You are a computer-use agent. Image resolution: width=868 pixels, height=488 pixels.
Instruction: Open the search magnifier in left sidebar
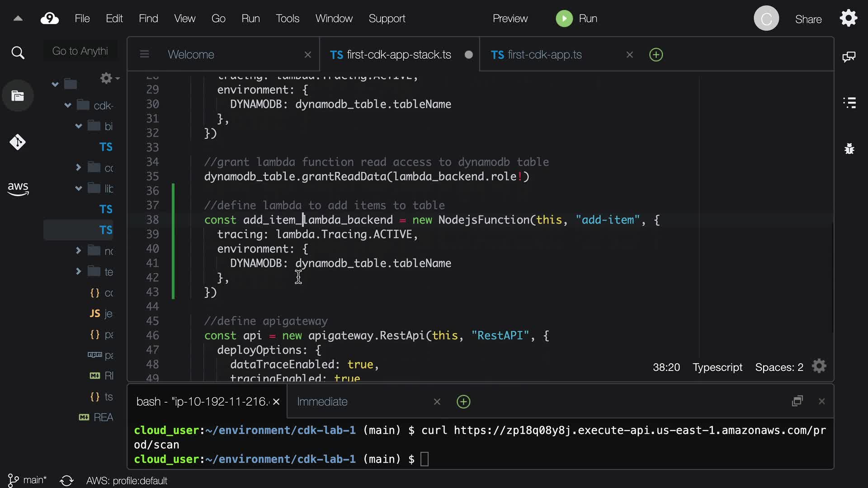18,53
